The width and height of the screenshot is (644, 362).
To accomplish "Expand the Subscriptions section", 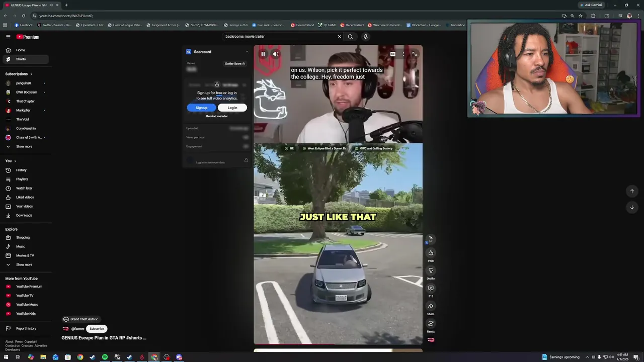I will tap(19, 74).
